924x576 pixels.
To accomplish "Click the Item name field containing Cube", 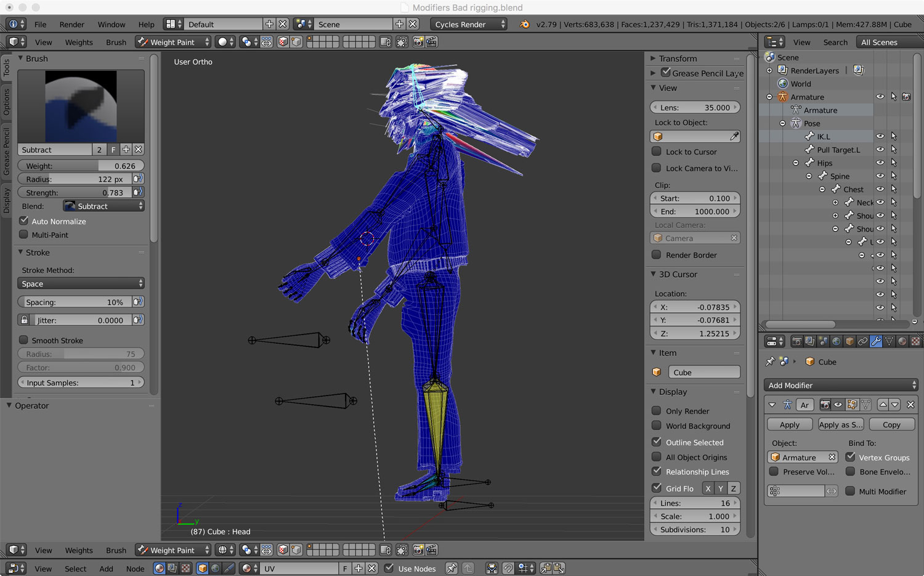I will click(703, 372).
